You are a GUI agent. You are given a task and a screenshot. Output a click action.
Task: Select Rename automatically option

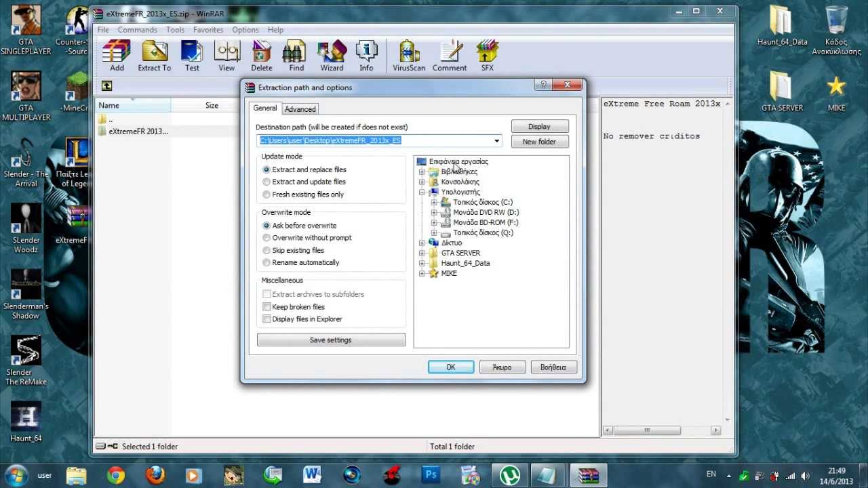301,262
